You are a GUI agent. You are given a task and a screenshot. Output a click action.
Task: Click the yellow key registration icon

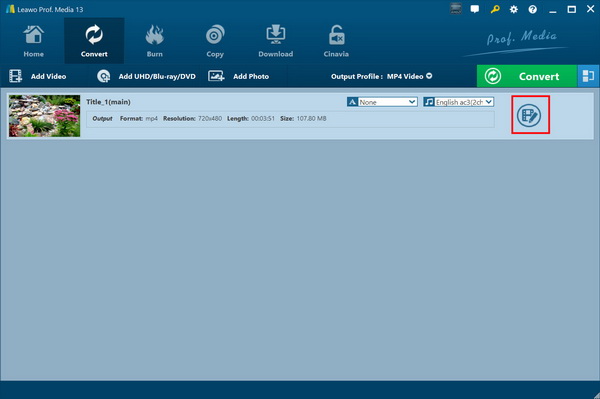495,9
